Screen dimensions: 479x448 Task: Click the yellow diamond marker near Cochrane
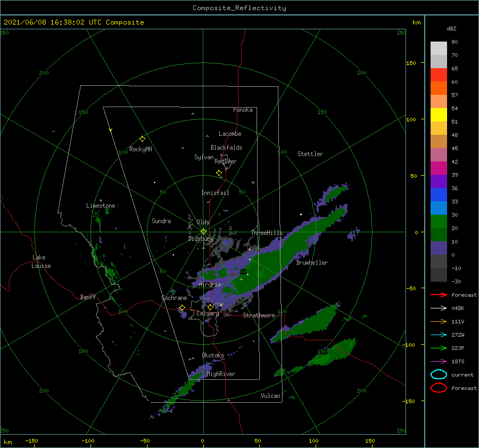(182, 308)
